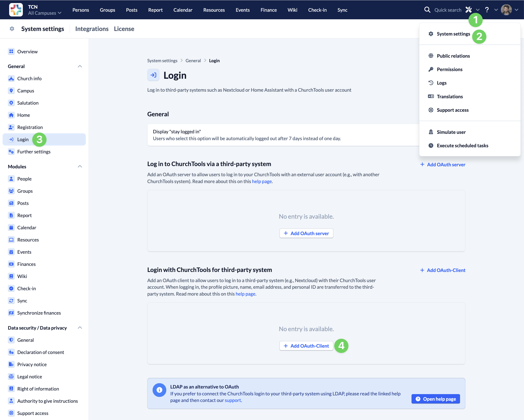The width and height of the screenshot is (524, 420).
Task: Click the ChurchTools logo icon
Action: click(x=16, y=10)
